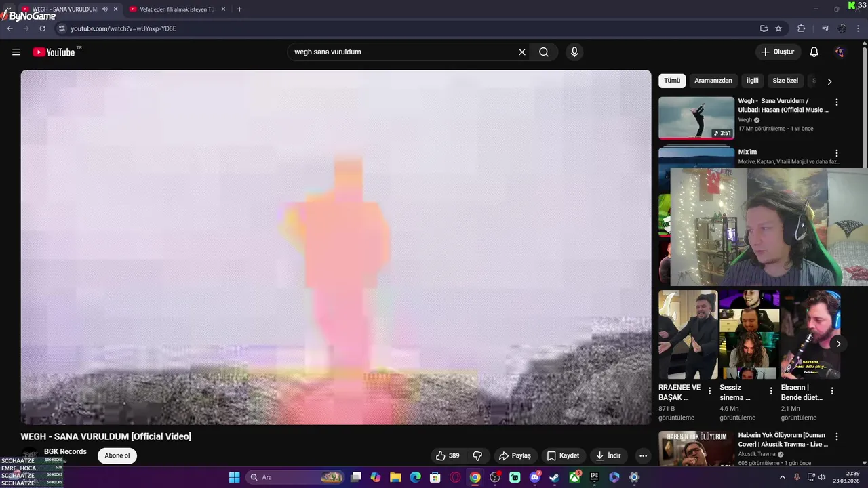The width and height of the screenshot is (868, 488).
Task: Show next shorts with shelf arrow
Action: (x=838, y=344)
